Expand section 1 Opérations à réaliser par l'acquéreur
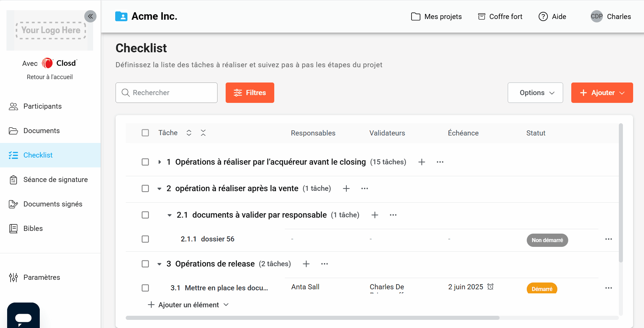This screenshot has width=644, height=328. click(159, 162)
